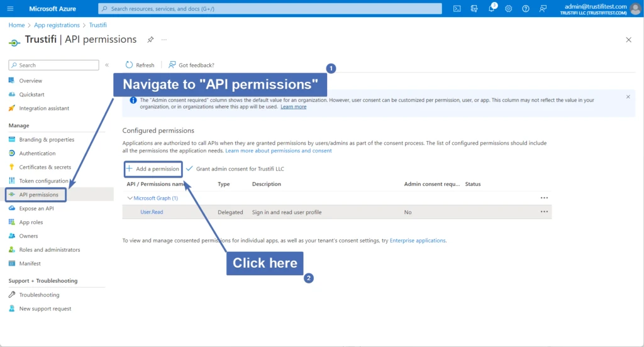
Task: Dismiss the admin consent info banner
Action: (x=628, y=97)
